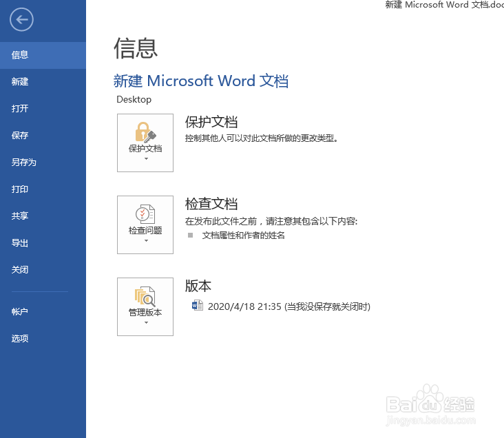This screenshot has height=438, width=504.
Task: Click the 新建 Microsoft Word 文档 document title
Action: (201, 81)
